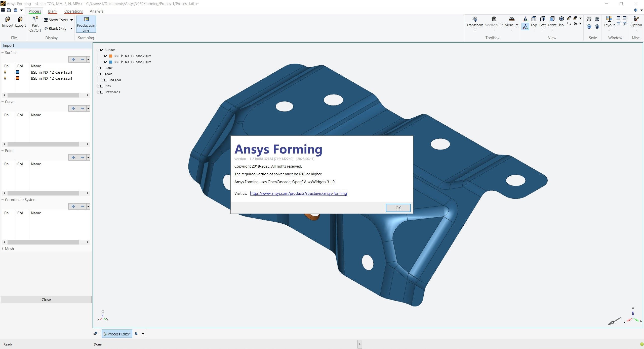Expand the Mesh section in Import panel
The height and width of the screenshot is (349, 644).
(x=3, y=248)
